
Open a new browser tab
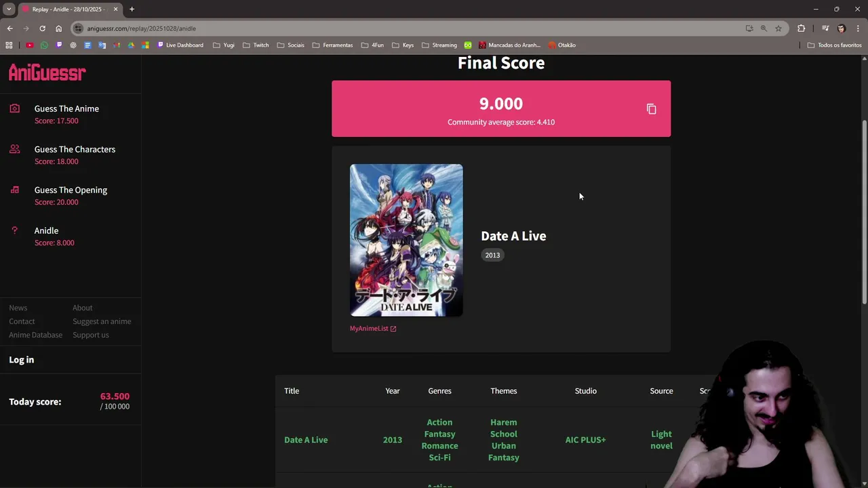[132, 9]
